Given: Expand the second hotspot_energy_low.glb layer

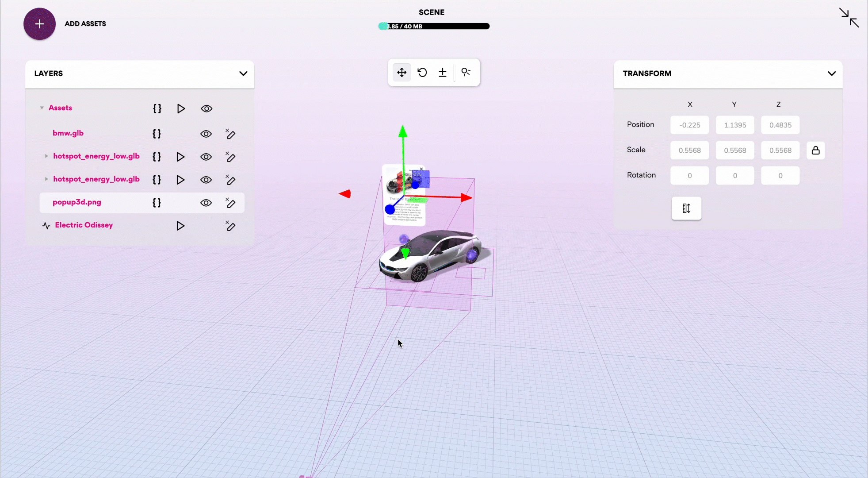Looking at the screenshot, I should [46, 179].
